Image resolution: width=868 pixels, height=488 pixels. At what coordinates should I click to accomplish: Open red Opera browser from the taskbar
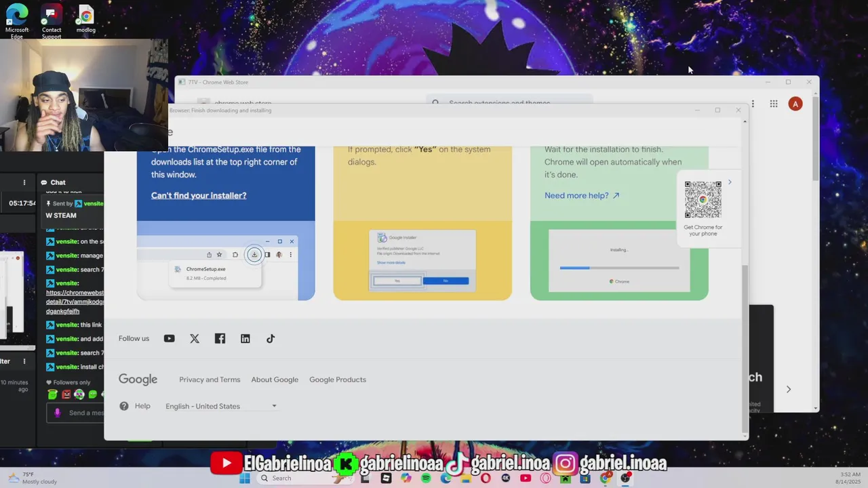coord(486,479)
